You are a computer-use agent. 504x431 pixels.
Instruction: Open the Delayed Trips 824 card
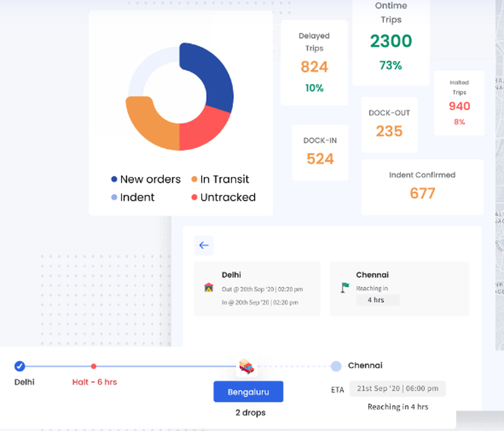(314, 62)
